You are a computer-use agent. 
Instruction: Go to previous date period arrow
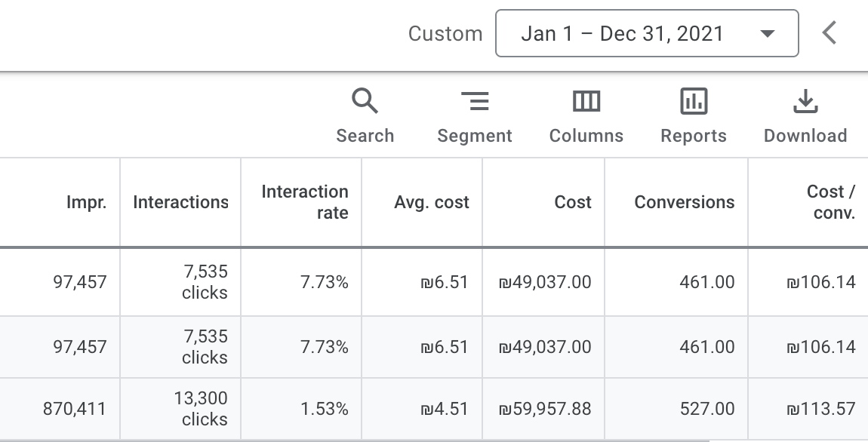pos(830,33)
